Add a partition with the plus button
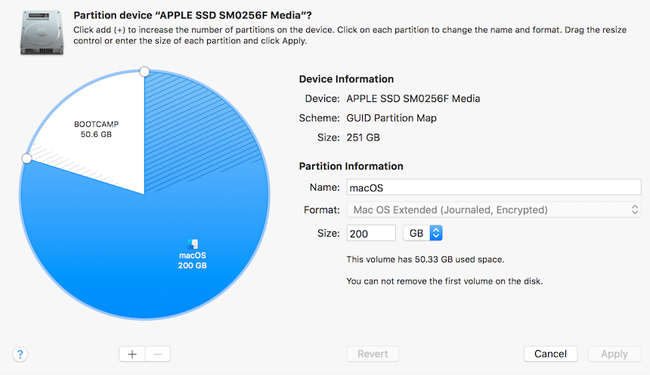The width and height of the screenshot is (650, 375). (x=132, y=354)
